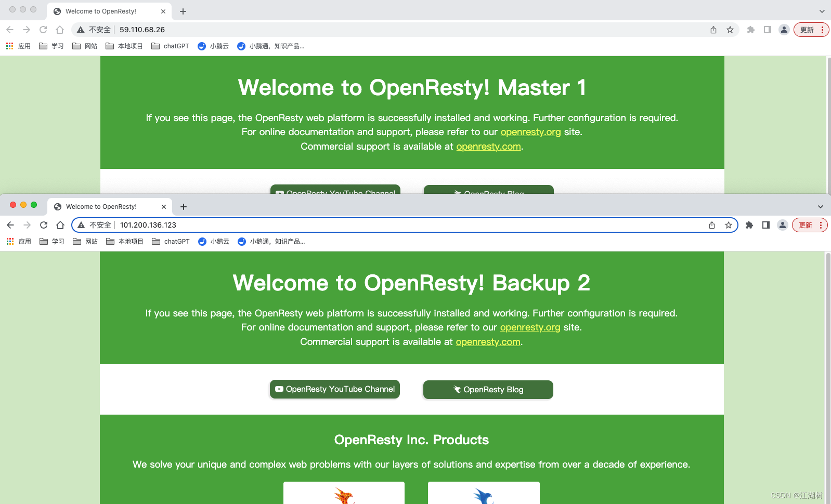Follow openresty.org link on Master 1 page
The image size is (831, 504).
click(531, 132)
